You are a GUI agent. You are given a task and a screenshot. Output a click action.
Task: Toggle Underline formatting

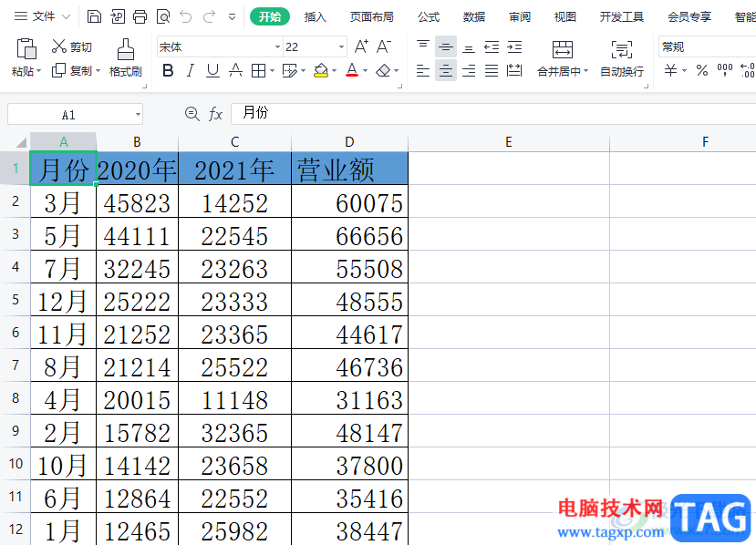(x=212, y=71)
